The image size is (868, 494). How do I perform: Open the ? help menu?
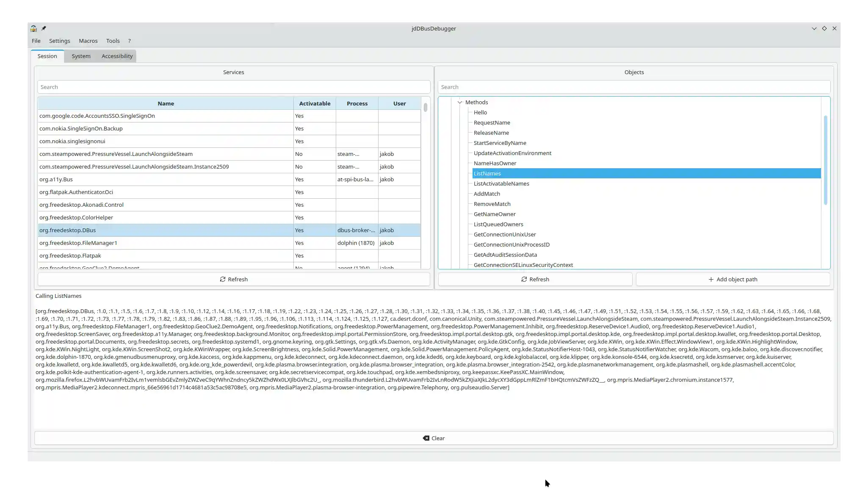click(129, 41)
